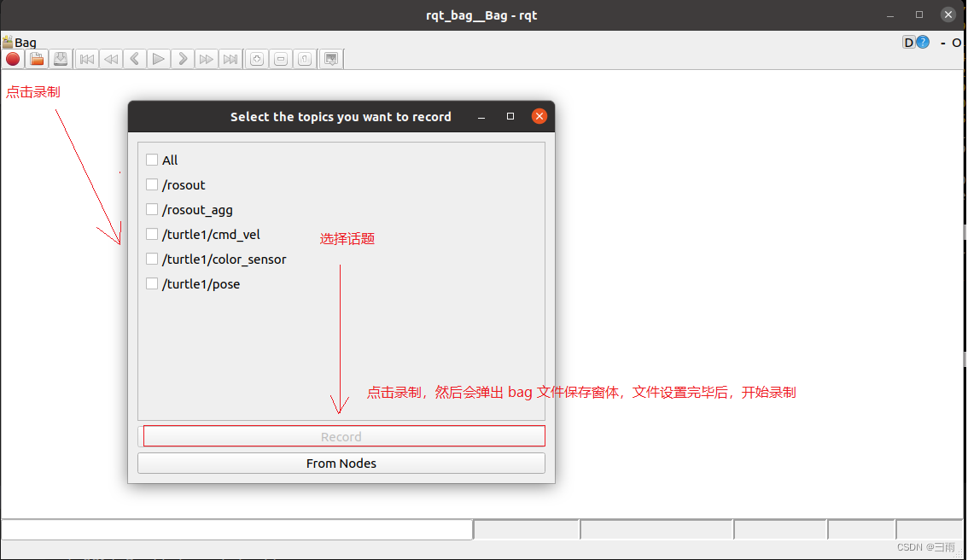Screen dimensions: 968x560
Task: Click the '/rosout_agg' label text
Action: coord(197,210)
